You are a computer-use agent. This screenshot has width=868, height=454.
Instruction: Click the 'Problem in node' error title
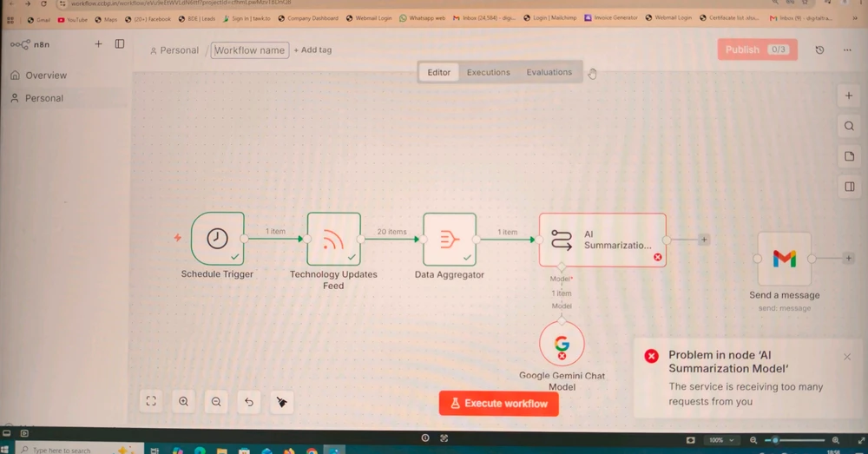coord(728,361)
